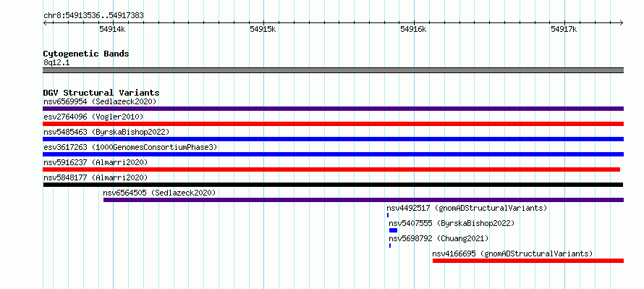Click the 54914k ruler position
This screenshot has height=289, width=644.
click(112, 29)
